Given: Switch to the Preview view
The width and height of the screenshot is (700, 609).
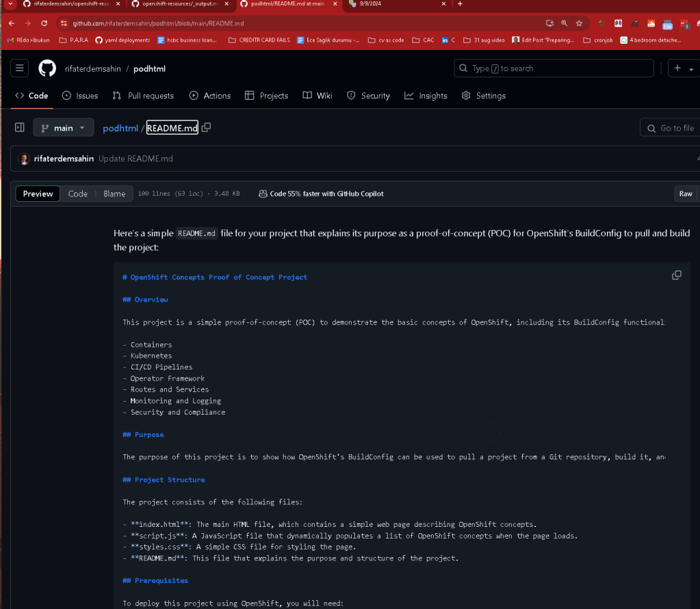Looking at the screenshot, I should click(x=38, y=194).
